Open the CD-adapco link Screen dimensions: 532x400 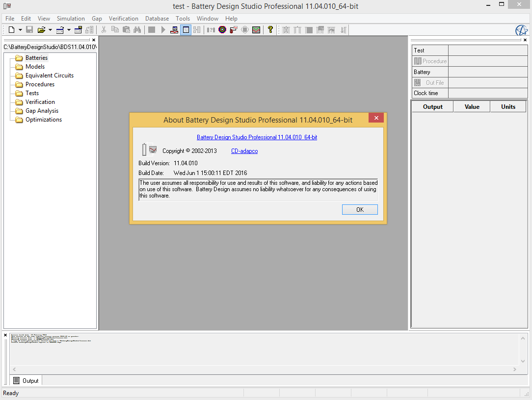coord(244,151)
